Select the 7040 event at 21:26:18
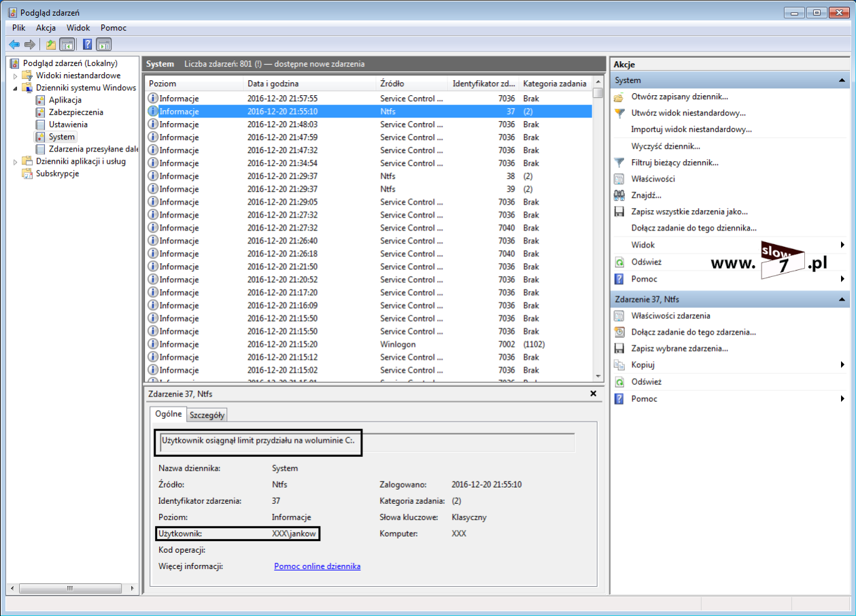The image size is (856, 616). 368,254
